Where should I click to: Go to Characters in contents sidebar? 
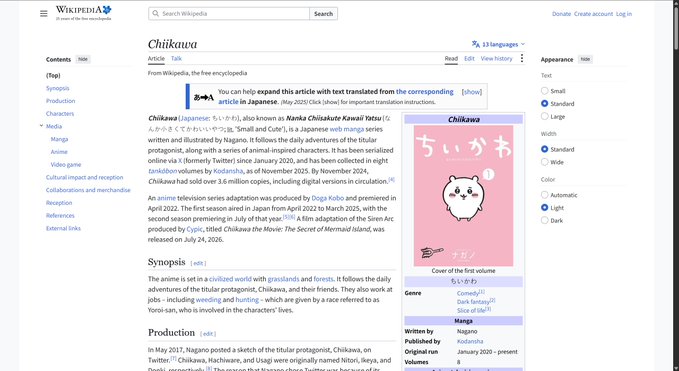pyautogui.click(x=60, y=113)
